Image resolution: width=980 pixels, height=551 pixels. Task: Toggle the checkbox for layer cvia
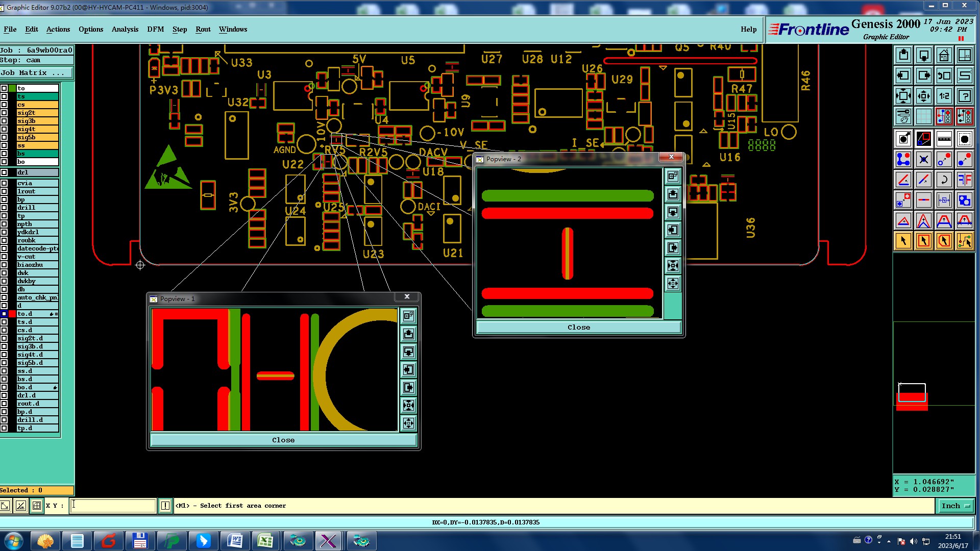tap(4, 183)
